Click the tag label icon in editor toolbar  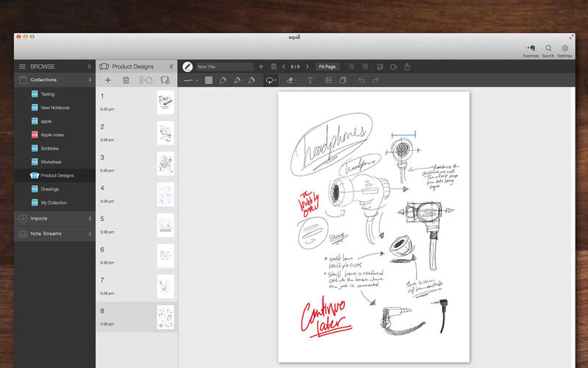click(393, 67)
